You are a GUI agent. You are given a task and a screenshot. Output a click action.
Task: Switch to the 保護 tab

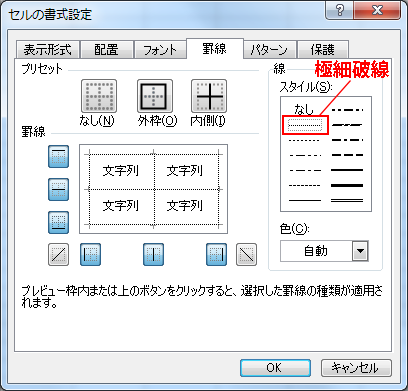323,50
